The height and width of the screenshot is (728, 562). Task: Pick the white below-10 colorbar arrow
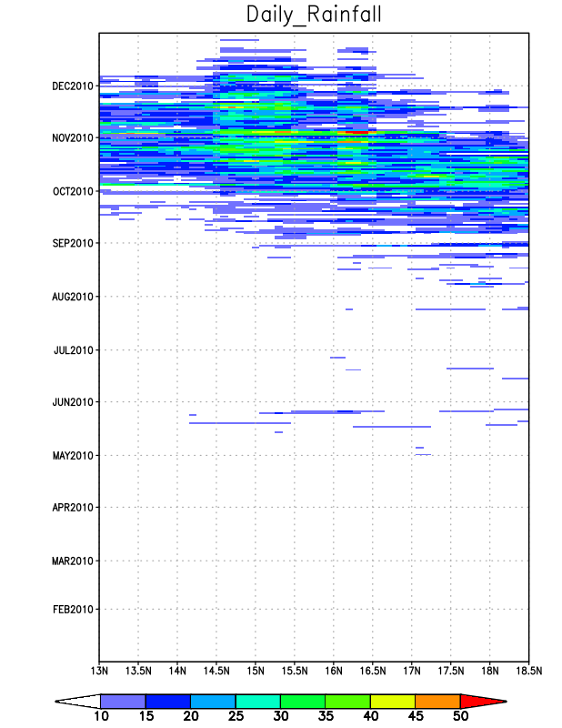click(x=80, y=701)
